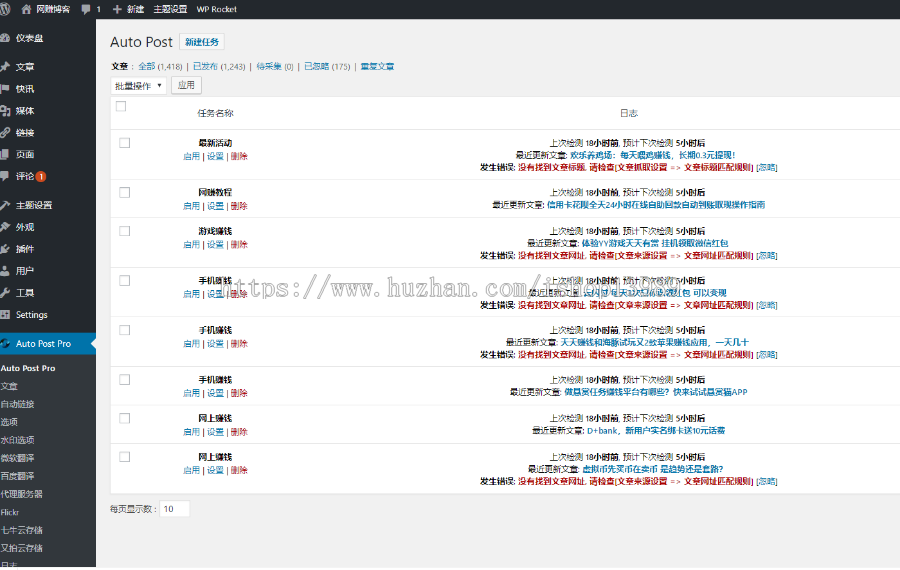Open the 重复文章 filter link
900x570 pixels.
click(377, 67)
